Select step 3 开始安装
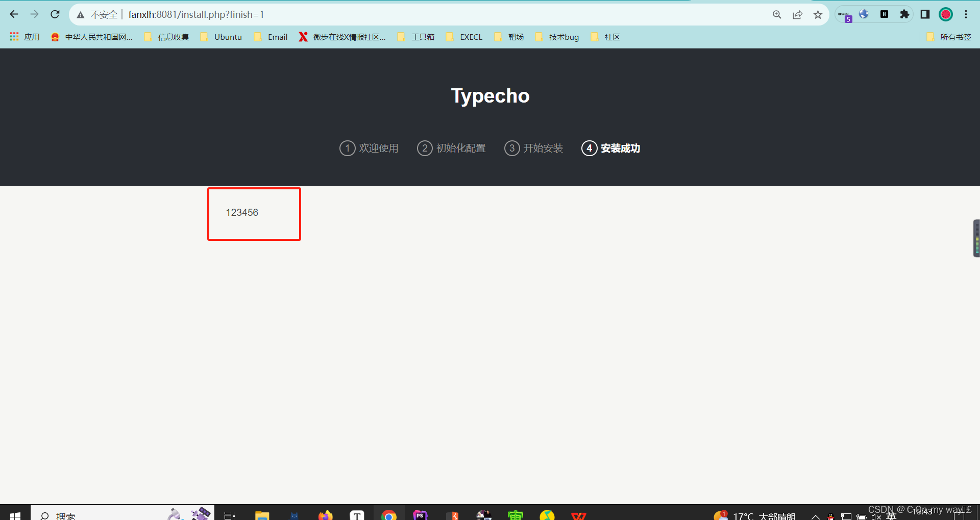The height and width of the screenshot is (520, 980). tap(533, 148)
